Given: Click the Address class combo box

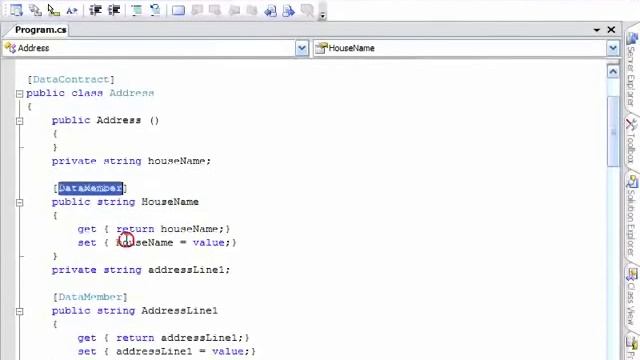Looking at the screenshot, I should [x=156, y=48].
